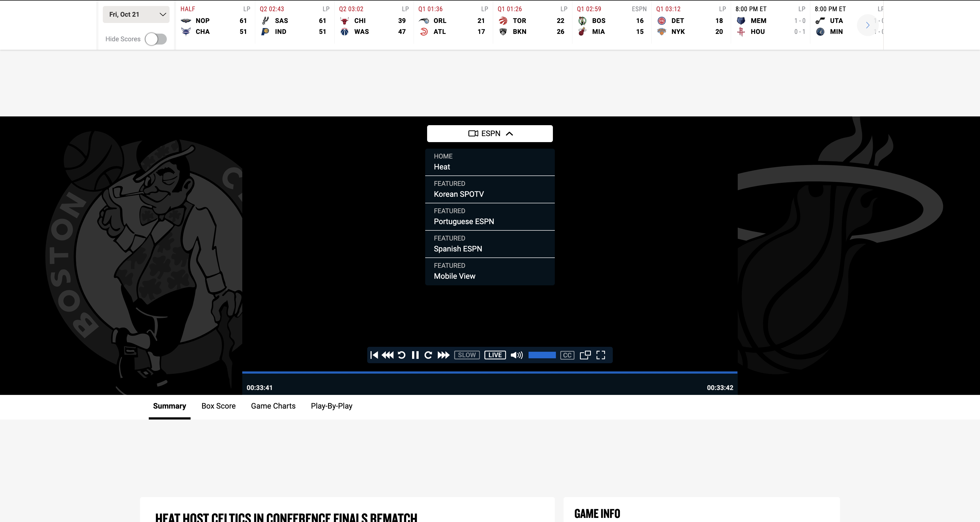Click the Heat Host Celtics headline

point(286,517)
